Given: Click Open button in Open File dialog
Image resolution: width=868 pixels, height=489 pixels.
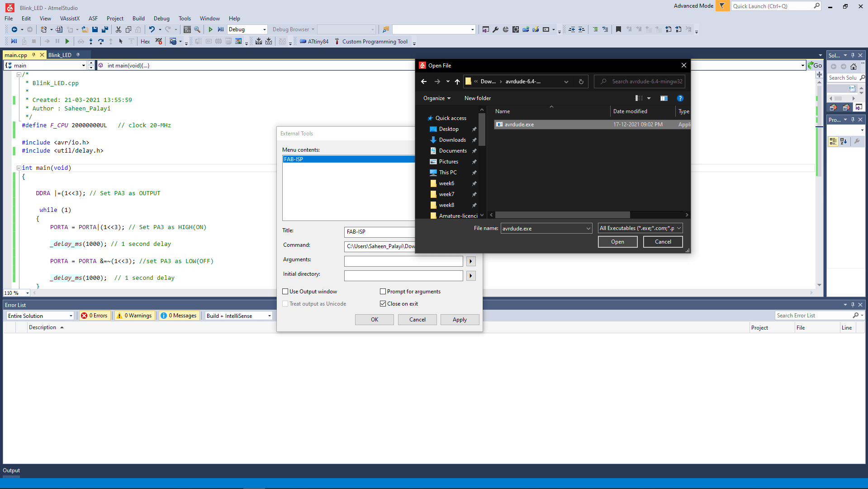Looking at the screenshot, I should (617, 242).
